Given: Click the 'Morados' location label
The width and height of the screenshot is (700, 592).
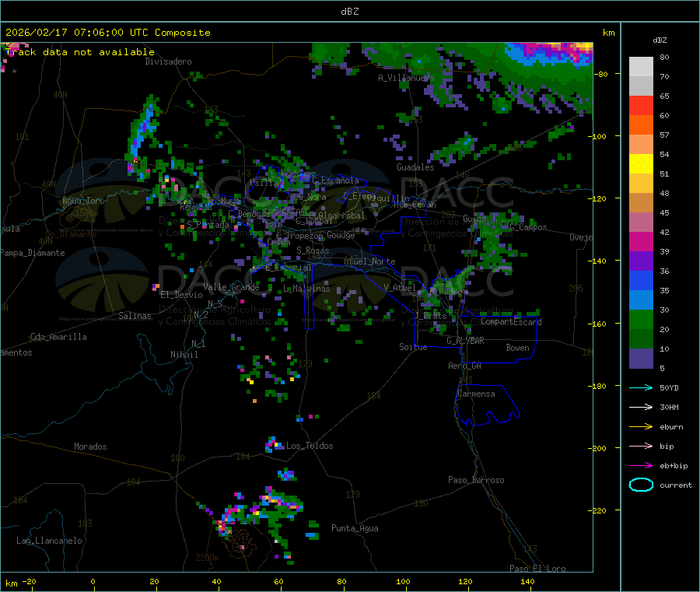Looking at the screenshot, I should [91, 447].
